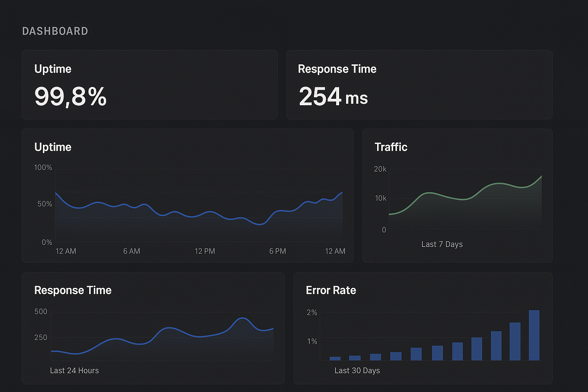Click the tallest bar in Error Rate chart
This screenshot has height=392, width=588.
tap(534, 335)
